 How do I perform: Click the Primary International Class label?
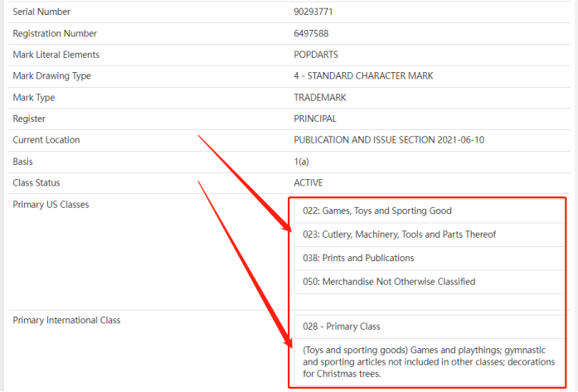pos(66,321)
